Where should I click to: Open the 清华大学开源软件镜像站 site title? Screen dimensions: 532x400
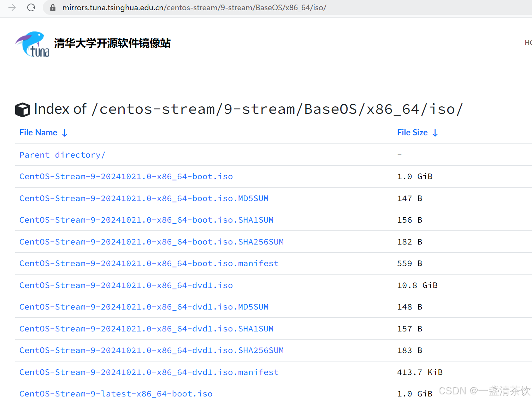click(112, 43)
